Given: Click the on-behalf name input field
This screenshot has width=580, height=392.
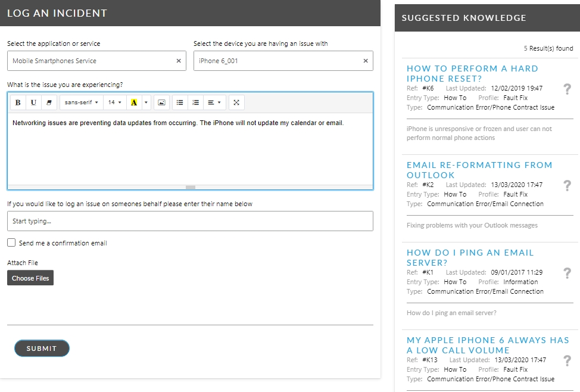Looking at the screenshot, I should click(190, 221).
